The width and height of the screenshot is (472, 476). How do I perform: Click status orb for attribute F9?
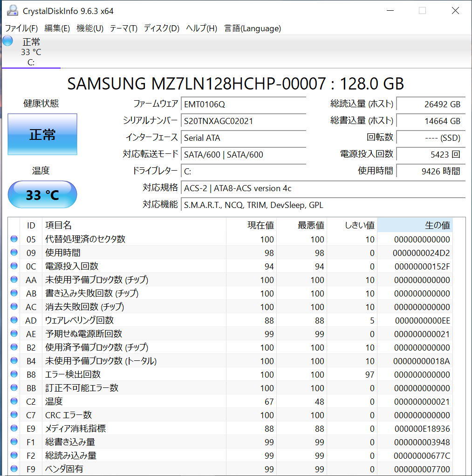point(14,469)
